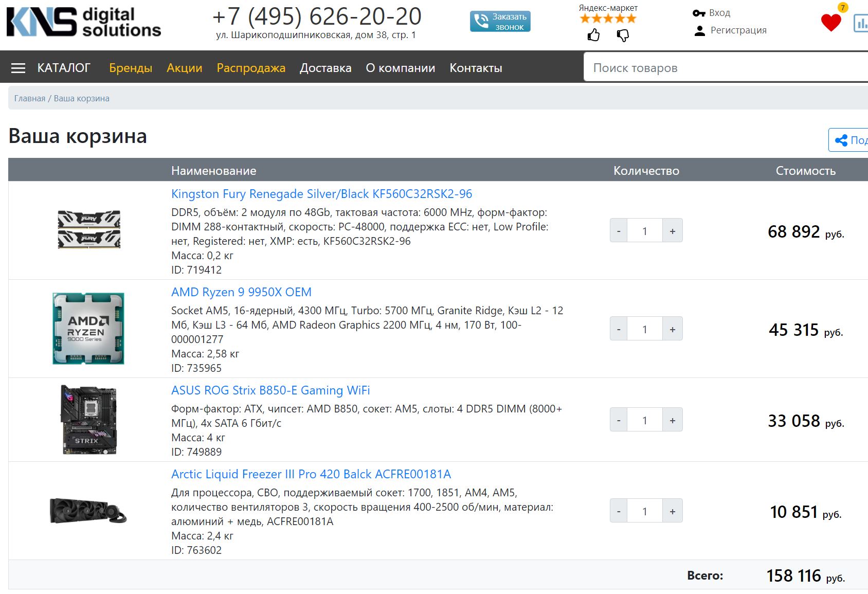This screenshot has width=868, height=594.
Task: Click the Ваша корзина breadcrumb
Action: [x=82, y=98]
